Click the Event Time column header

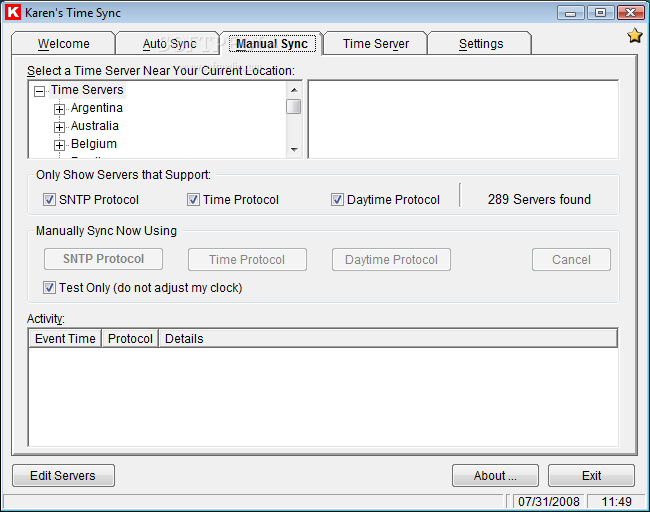tap(65, 339)
